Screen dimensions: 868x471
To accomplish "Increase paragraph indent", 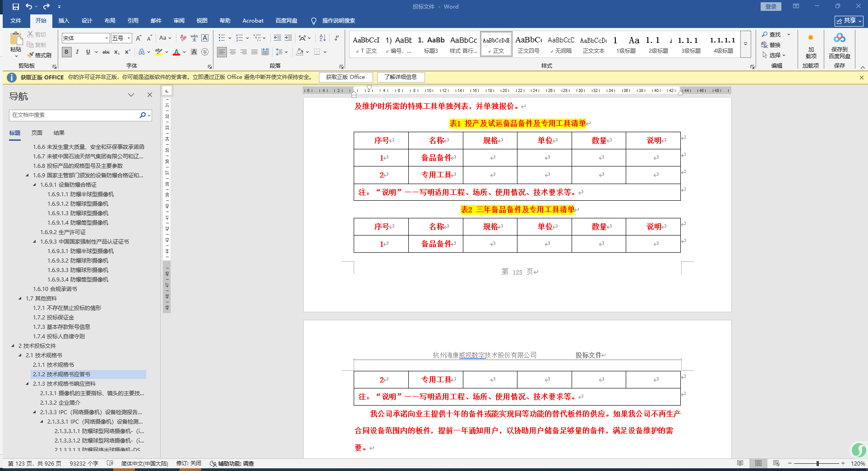I will (288, 38).
